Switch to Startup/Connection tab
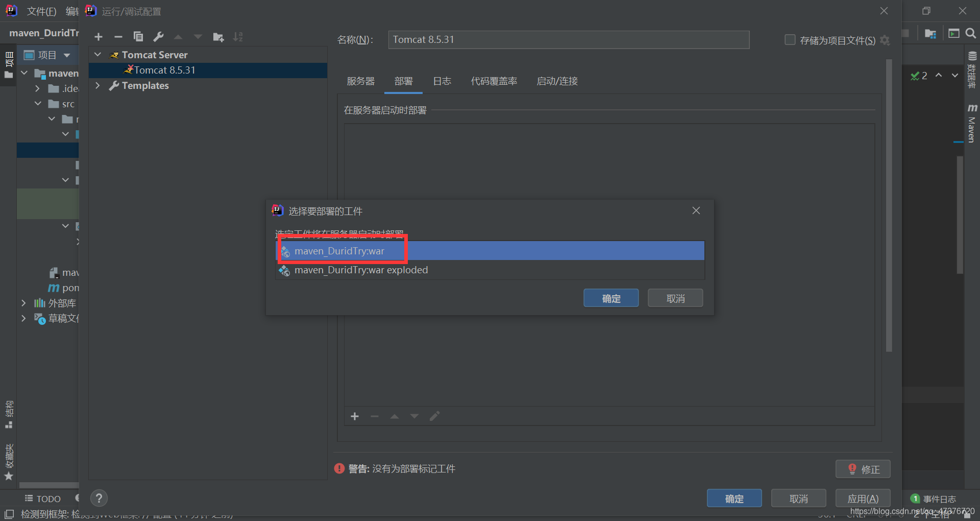This screenshot has width=980, height=521. tap(557, 81)
